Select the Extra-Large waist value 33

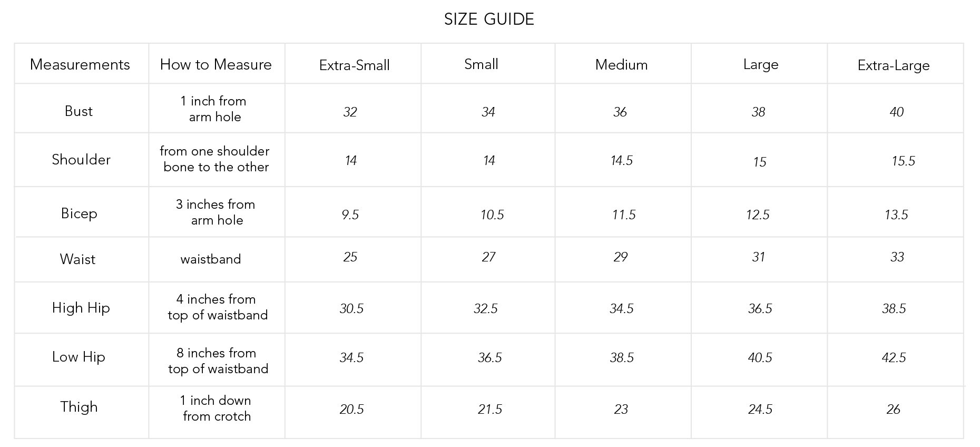(897, 257)
